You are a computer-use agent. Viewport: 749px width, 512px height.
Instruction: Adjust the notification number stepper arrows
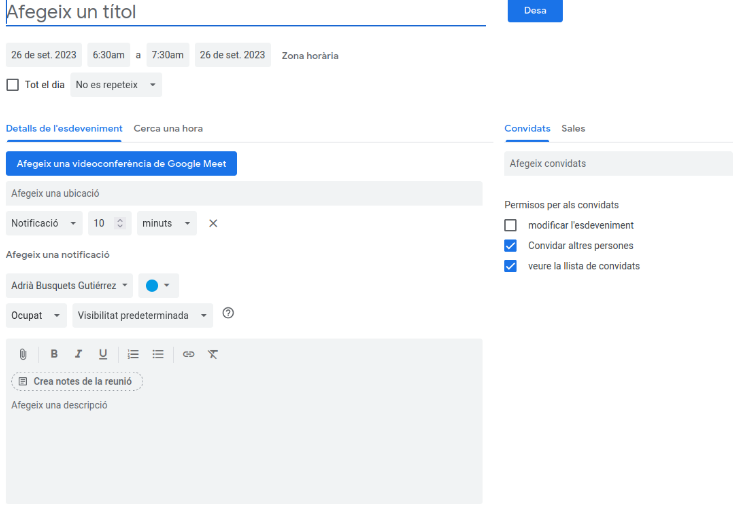[x=120, y=223]
